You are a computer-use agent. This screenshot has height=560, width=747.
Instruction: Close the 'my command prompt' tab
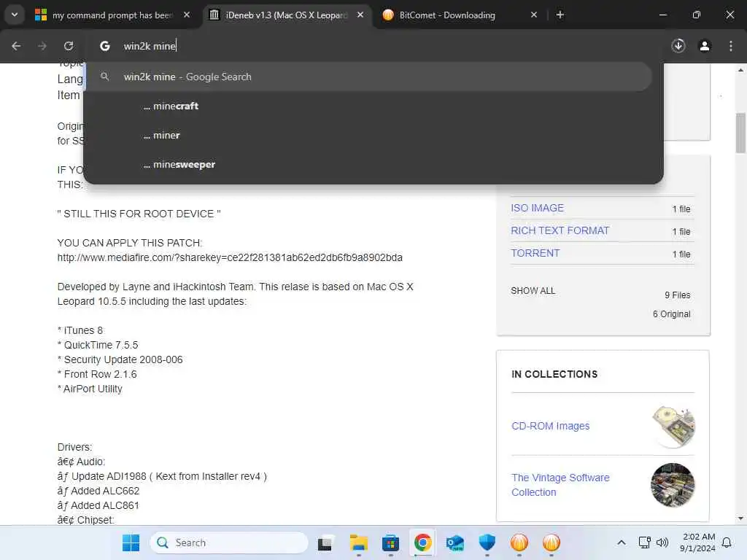tap(187, 15)
